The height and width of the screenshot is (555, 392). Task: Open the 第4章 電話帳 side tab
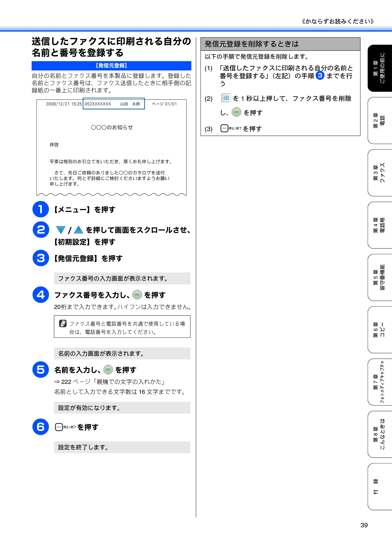coord(380,225)
